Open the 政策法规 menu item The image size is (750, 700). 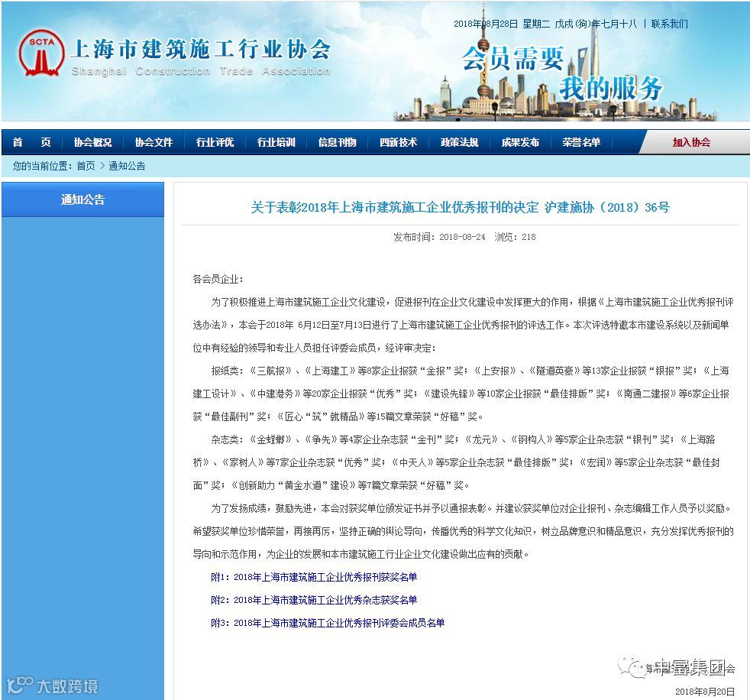[459, 142]
